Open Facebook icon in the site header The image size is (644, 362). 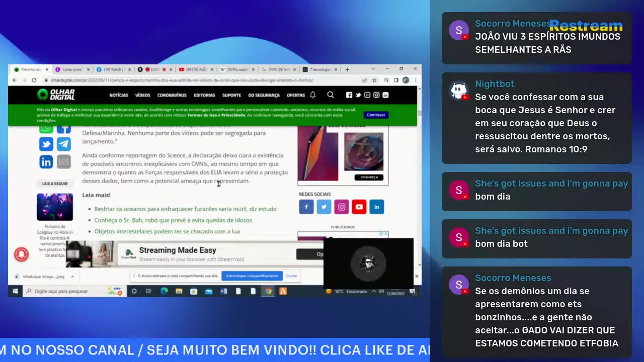(349, 95)
